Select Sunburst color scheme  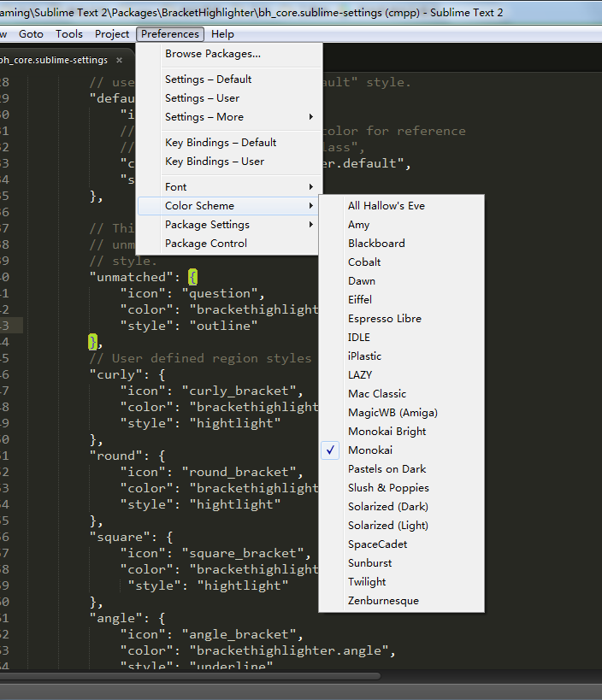click(402, 563)
